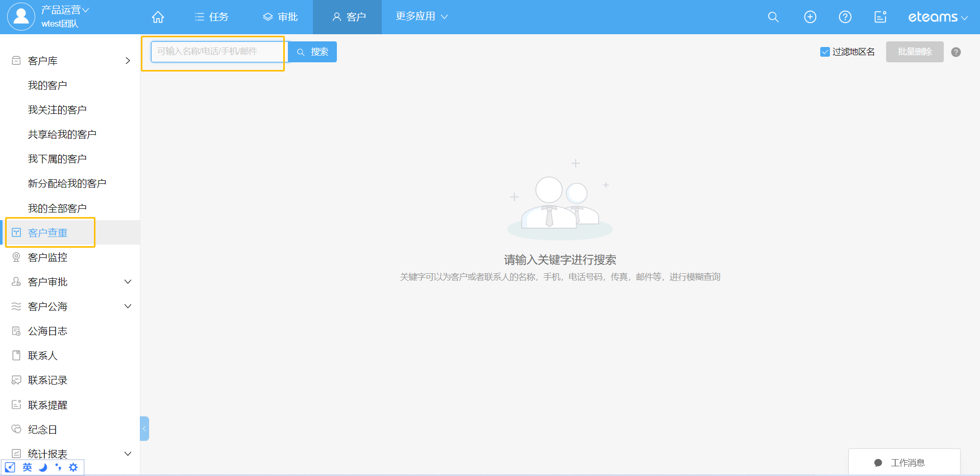
Task: Click the gray help icon beside 批量删除
Action: [956, 52]
